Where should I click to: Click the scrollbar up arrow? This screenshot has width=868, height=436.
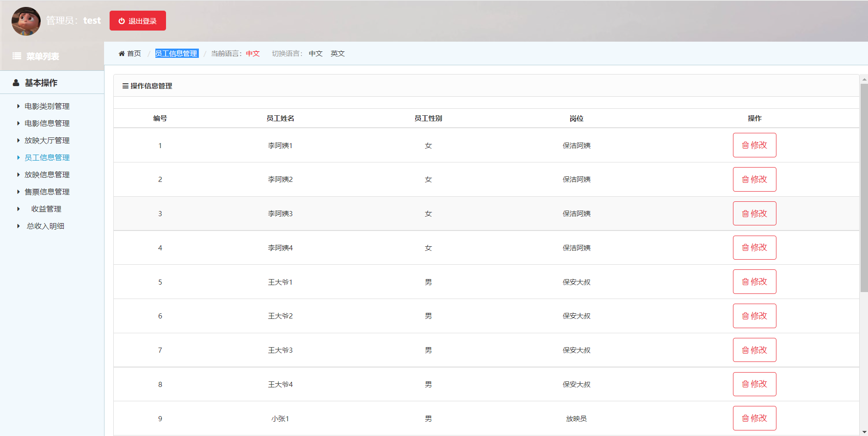click(864, 80)
